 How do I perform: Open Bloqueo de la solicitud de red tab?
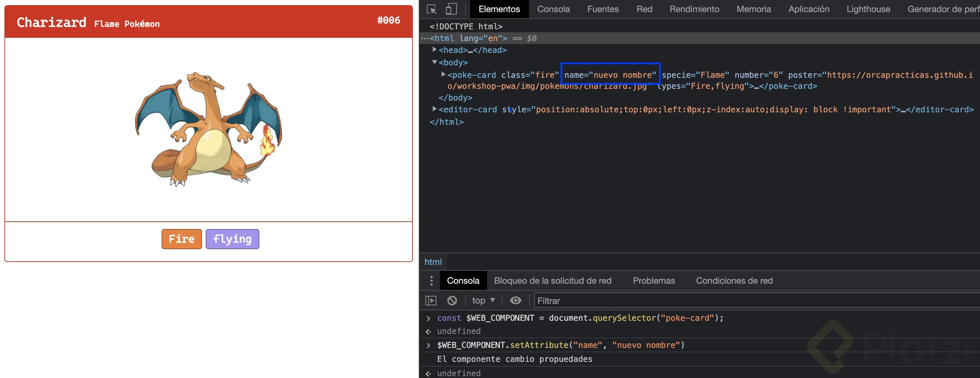552,281
